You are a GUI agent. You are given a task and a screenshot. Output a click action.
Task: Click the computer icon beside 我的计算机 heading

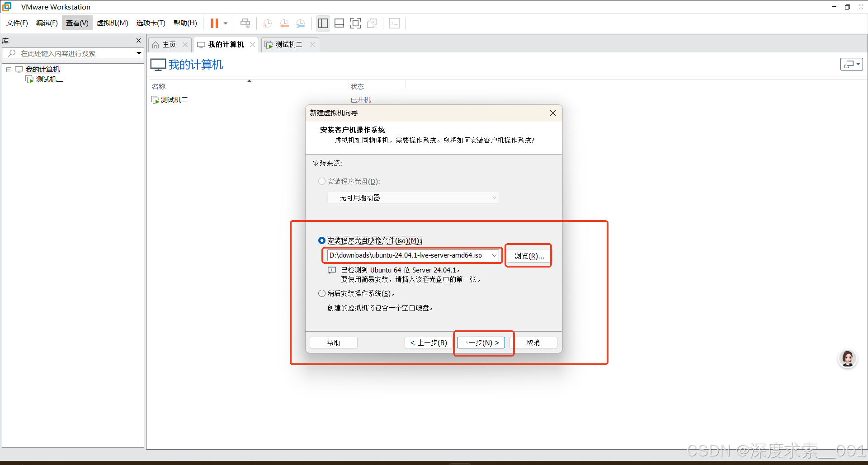point(158,65)
